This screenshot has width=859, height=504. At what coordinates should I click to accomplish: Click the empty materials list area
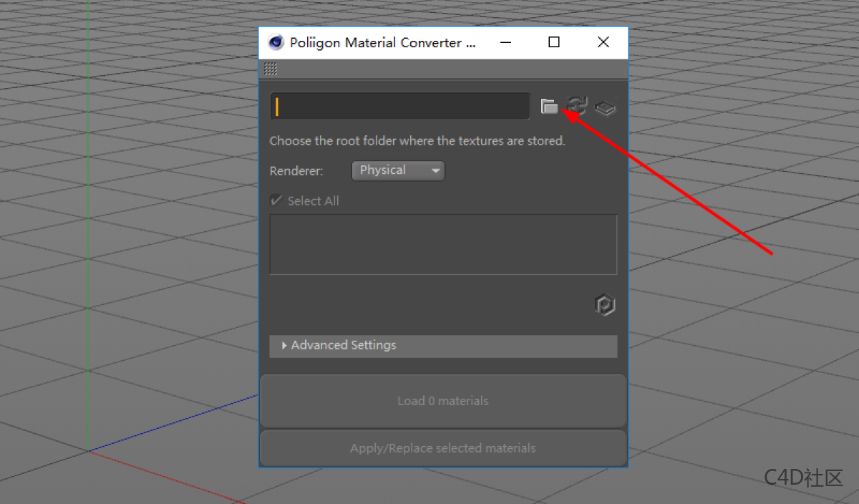coord(442,243)
